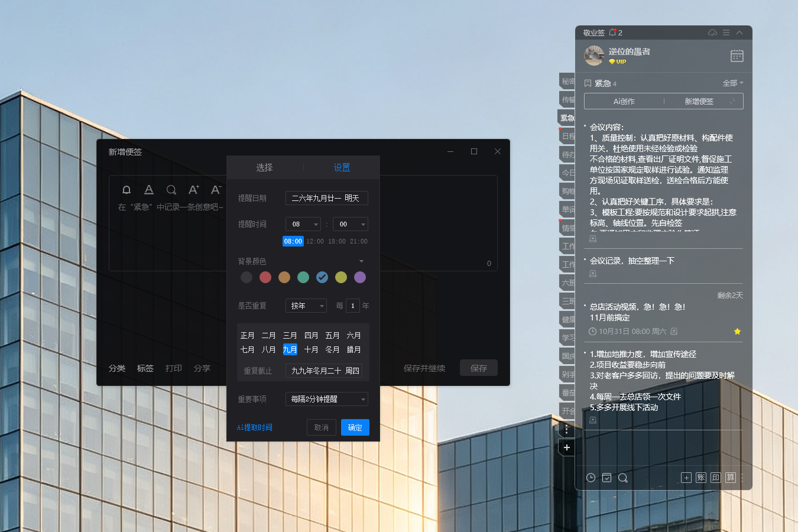Image resolution: width=798 pixels, height=532 pixels.
Task: Click the Ai创作 button in 敬业签
Action: point(624,101)
